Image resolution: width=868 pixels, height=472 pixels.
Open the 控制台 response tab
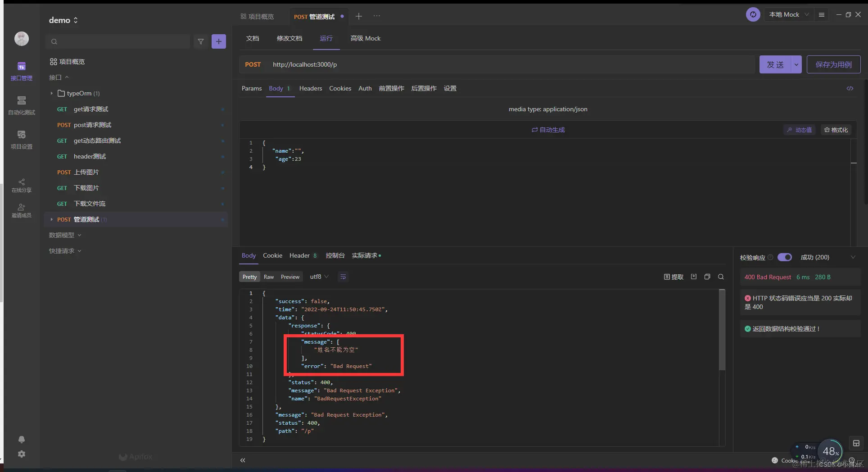click(335, 255)
